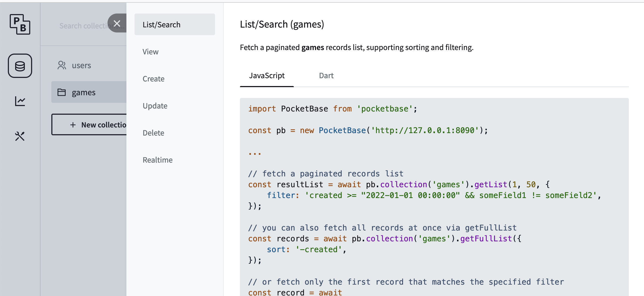This screenshot has width=644, height=296.
Task: Click the PocketBase logo icon
Action: coord(20,24)
